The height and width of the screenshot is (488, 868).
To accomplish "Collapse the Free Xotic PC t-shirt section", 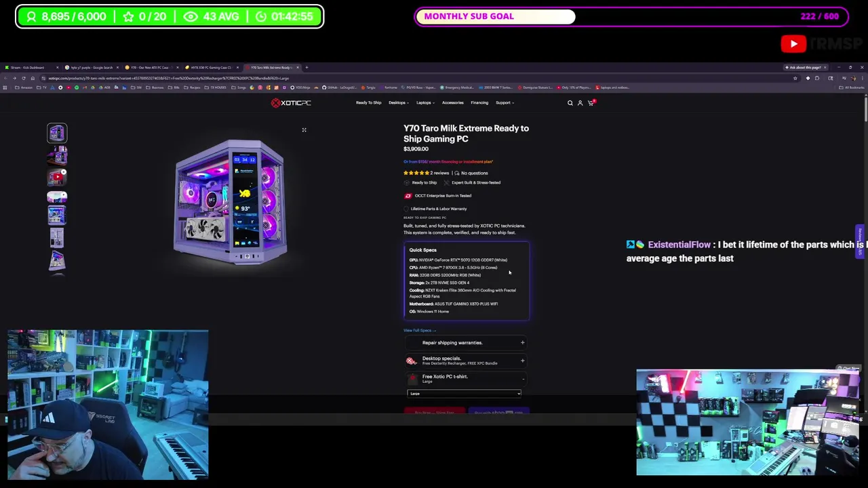I will coord(466,378).
